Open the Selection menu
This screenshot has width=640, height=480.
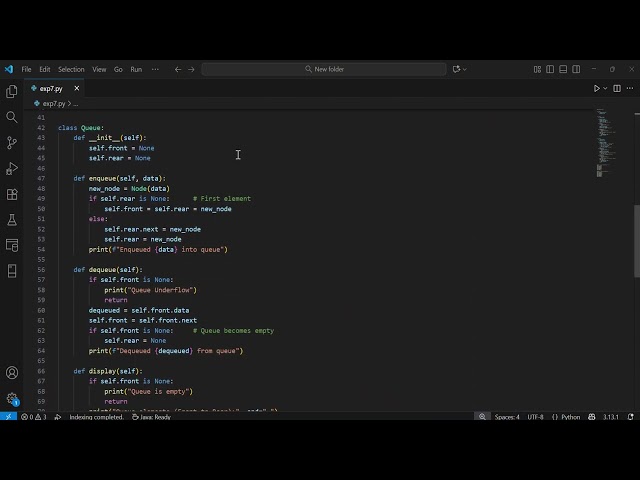click(71, 69)
